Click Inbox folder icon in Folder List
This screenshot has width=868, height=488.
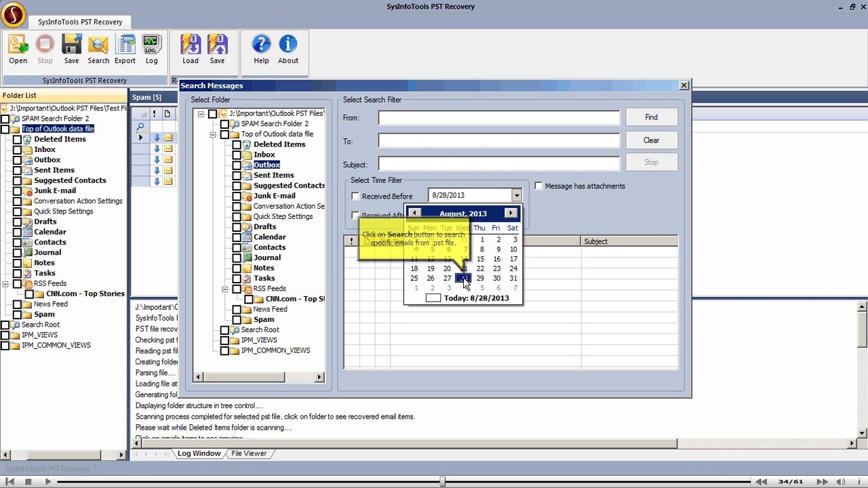(x=28, y=150)
